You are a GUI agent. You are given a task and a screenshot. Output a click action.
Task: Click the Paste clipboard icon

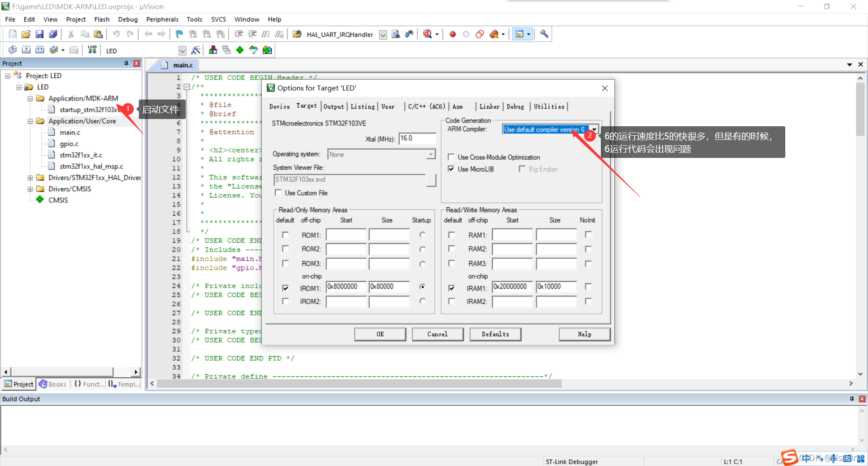click(x=98, y=34)
